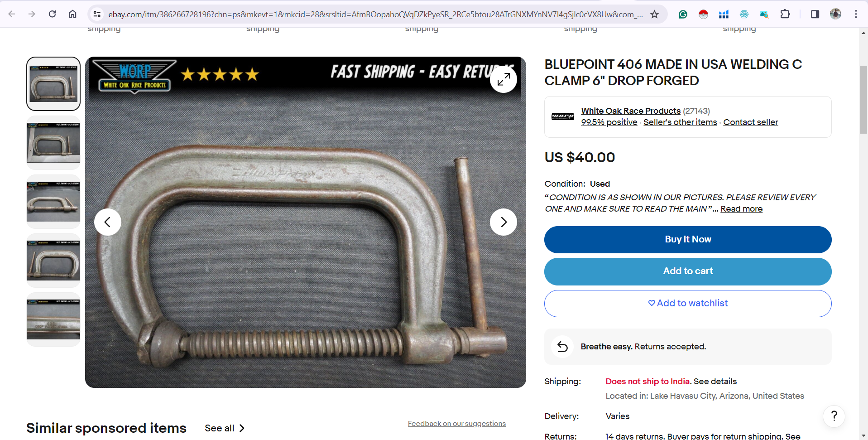Open the browser extensions puzzle icon
The height and width of the screenshot is (440, 868).
click(x=785, y=14)
